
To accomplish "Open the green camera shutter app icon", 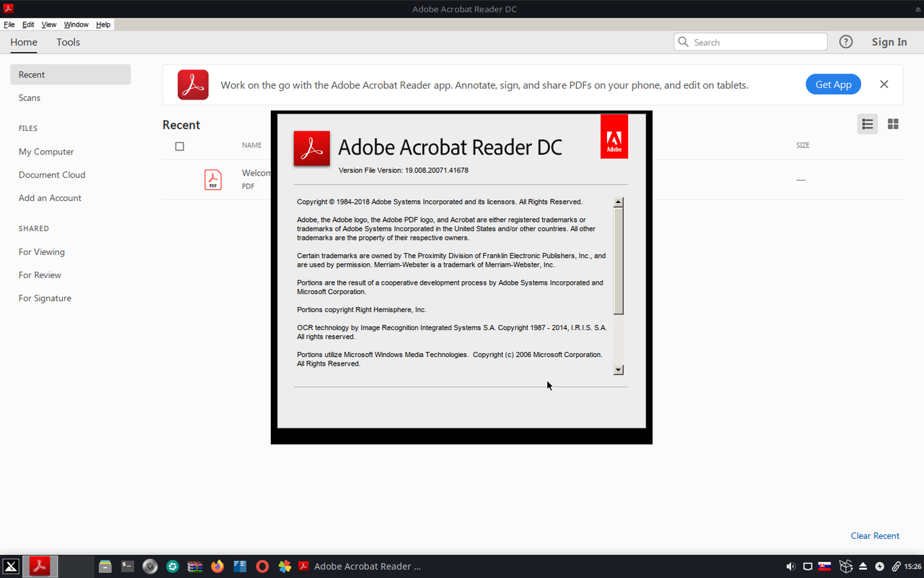I will point(173,566).
